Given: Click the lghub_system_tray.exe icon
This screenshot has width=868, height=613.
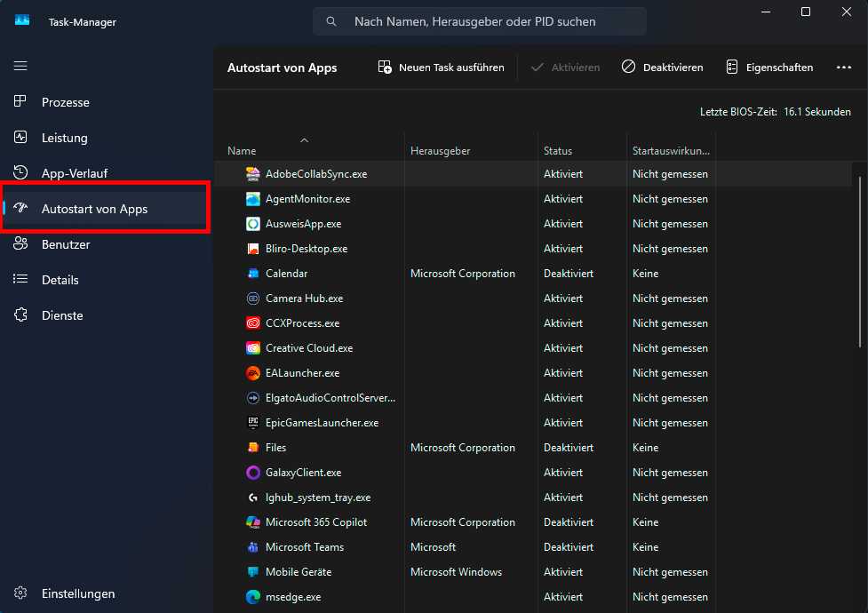Looking at the screenshot, I should (x=253, y=498).
